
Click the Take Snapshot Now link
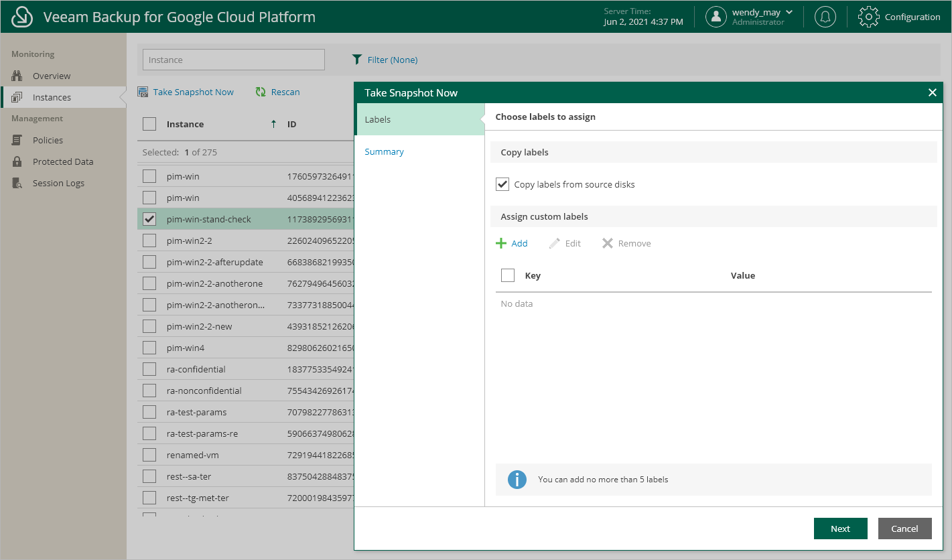coord(194,92)
